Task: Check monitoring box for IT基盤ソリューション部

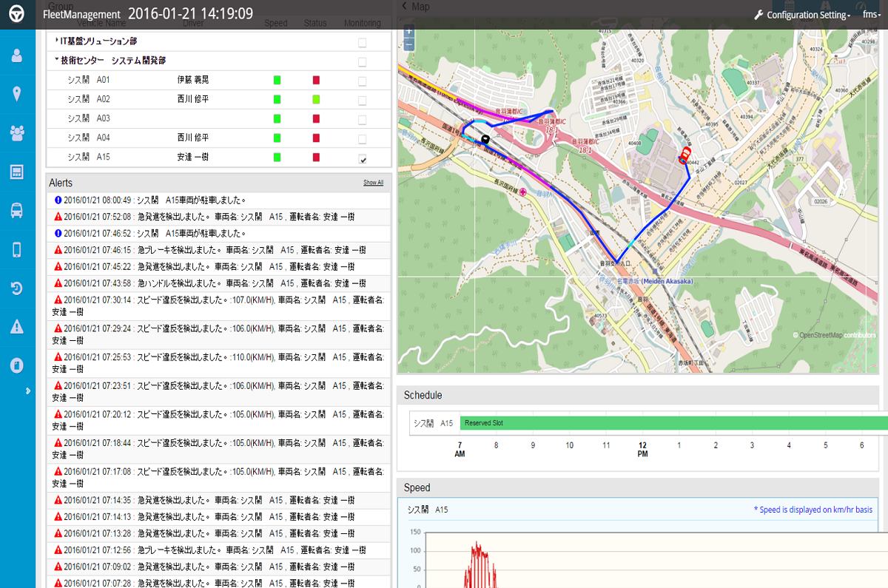Action: (363, 42)
